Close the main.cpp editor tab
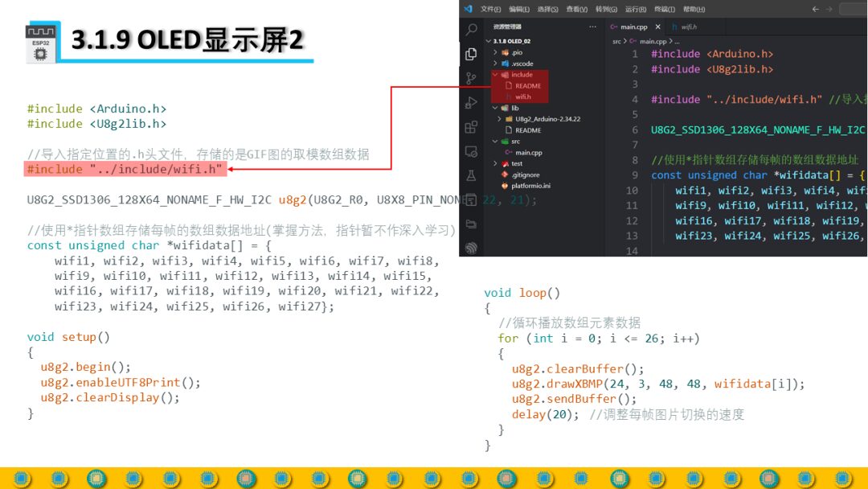This screenshot has height=489, width=868. click(x=657, y=27)
